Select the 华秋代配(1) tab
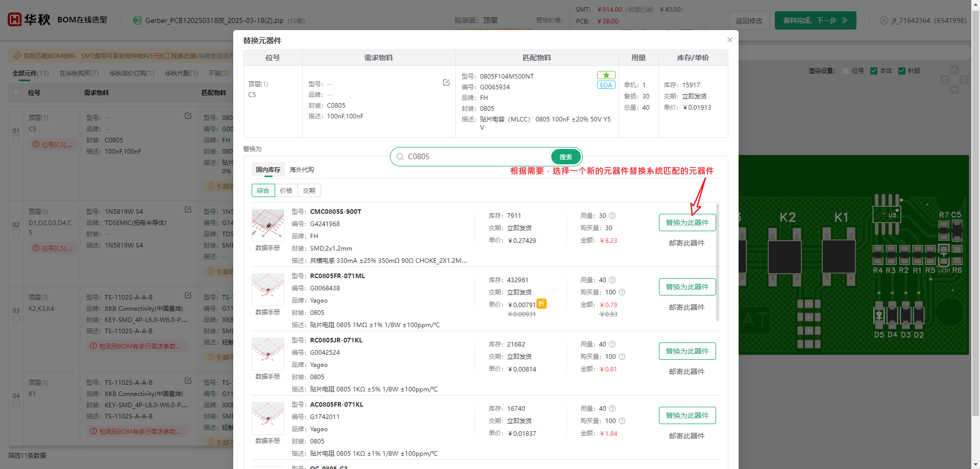 click(x=181, y=73)
